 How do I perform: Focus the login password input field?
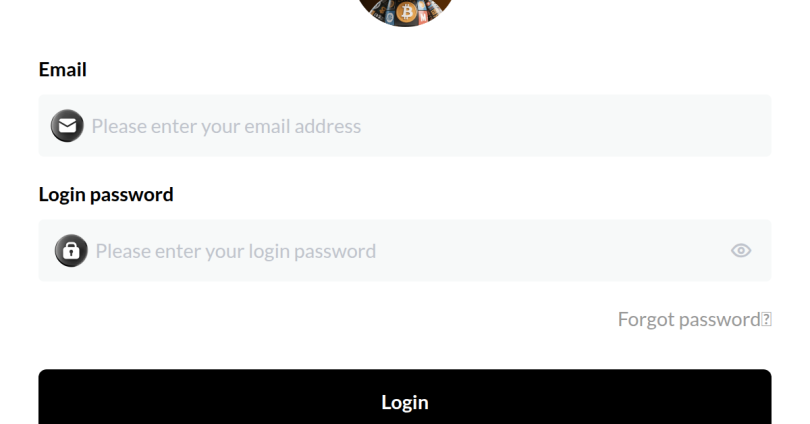point(405,250)
